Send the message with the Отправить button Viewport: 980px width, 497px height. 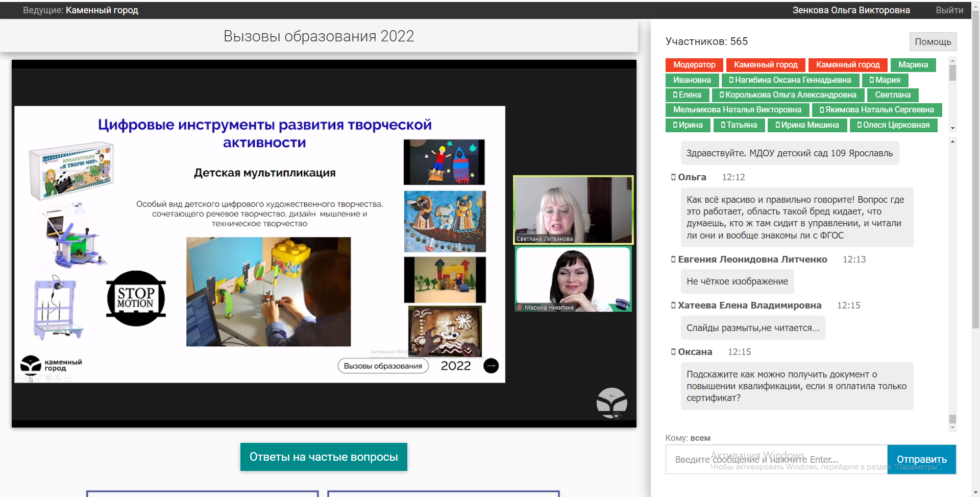[x=921, y=459]
